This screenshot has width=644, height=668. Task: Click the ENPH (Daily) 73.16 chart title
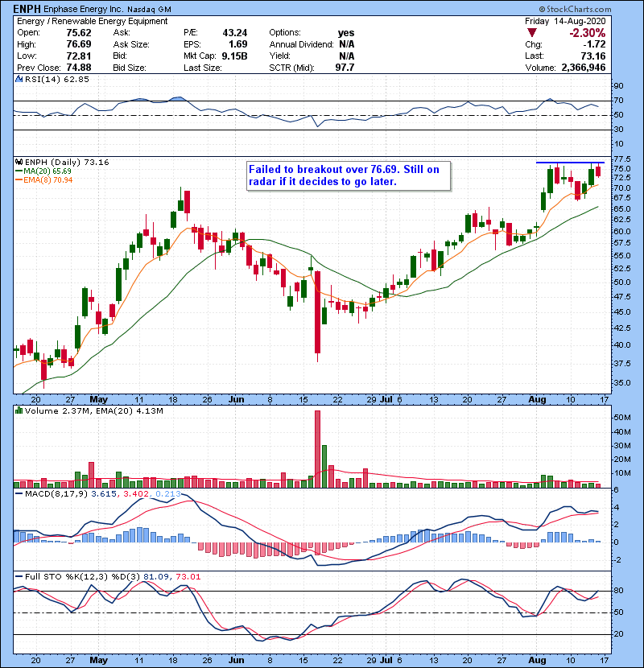(67, 163)
